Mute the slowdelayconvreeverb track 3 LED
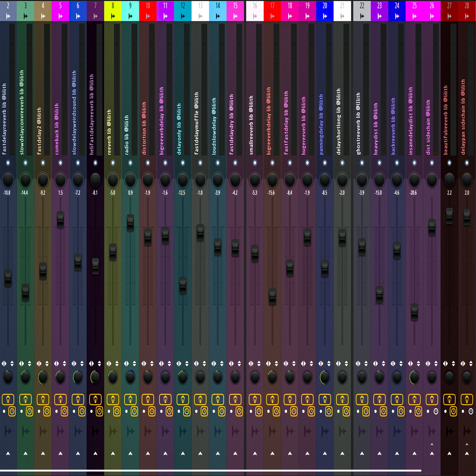Screen dimensions: 476x476 click(25, 163)
